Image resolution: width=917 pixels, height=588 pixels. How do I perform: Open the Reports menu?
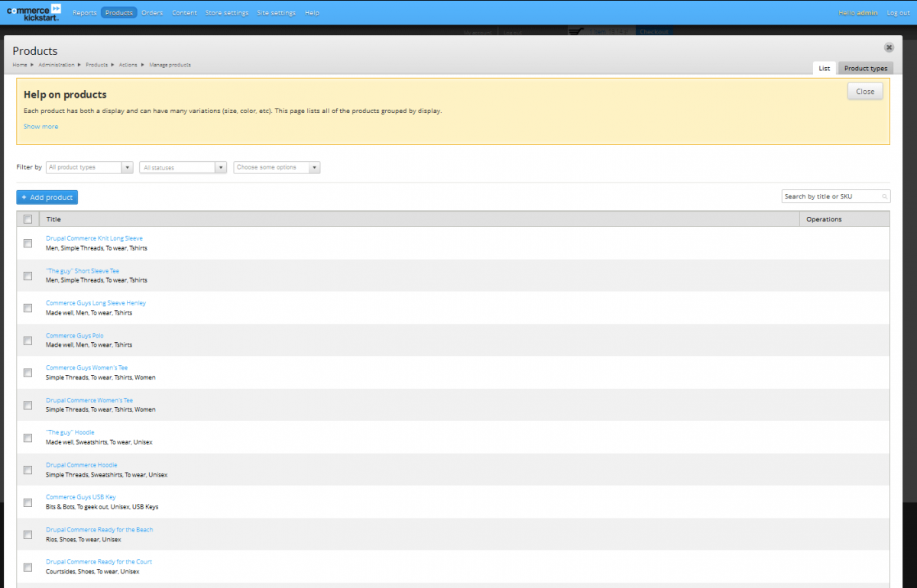[85, 13]
